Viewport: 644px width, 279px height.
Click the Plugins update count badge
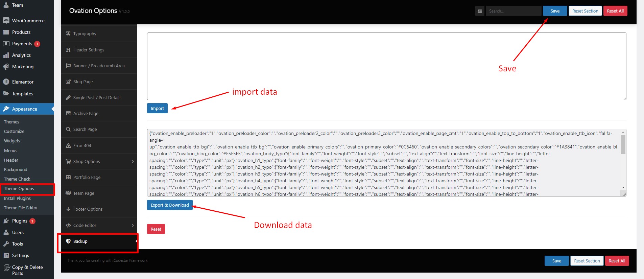pos(32,221)
